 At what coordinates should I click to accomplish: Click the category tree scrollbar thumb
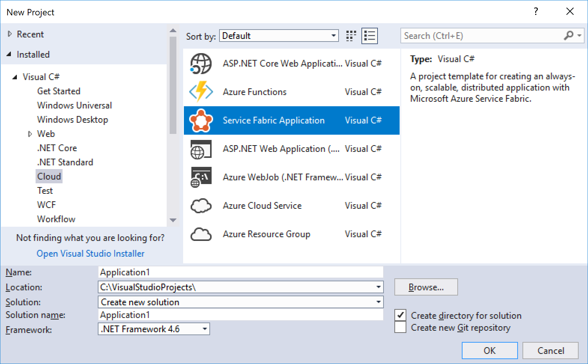(173, 85)
